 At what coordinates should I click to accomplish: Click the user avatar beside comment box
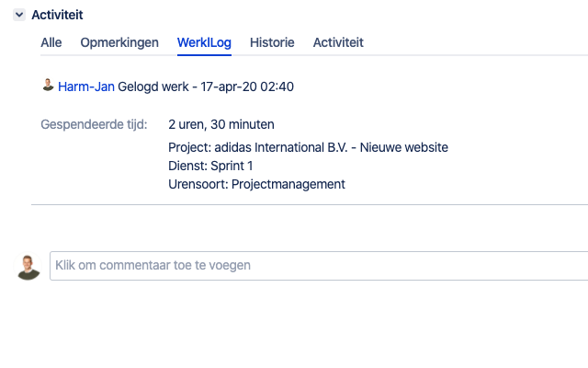[28, 266]
